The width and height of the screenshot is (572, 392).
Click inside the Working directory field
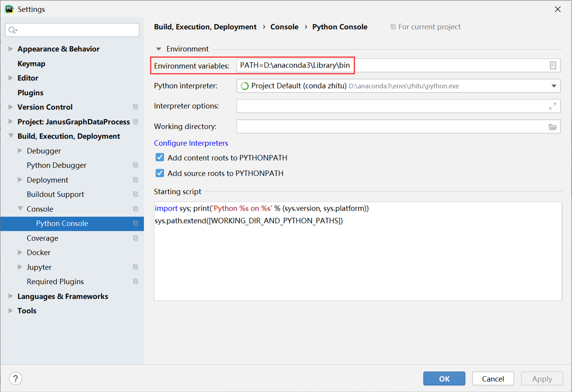click(x=362, y=126)
